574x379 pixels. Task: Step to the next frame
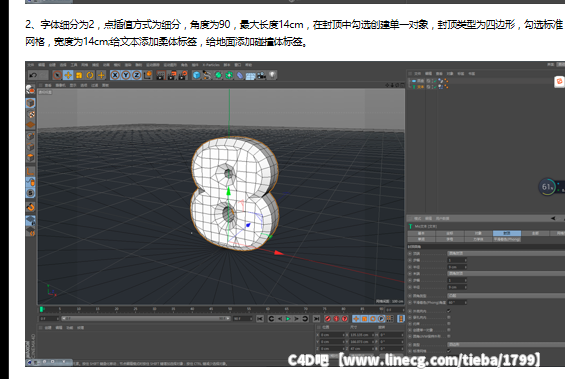[297, 319]
